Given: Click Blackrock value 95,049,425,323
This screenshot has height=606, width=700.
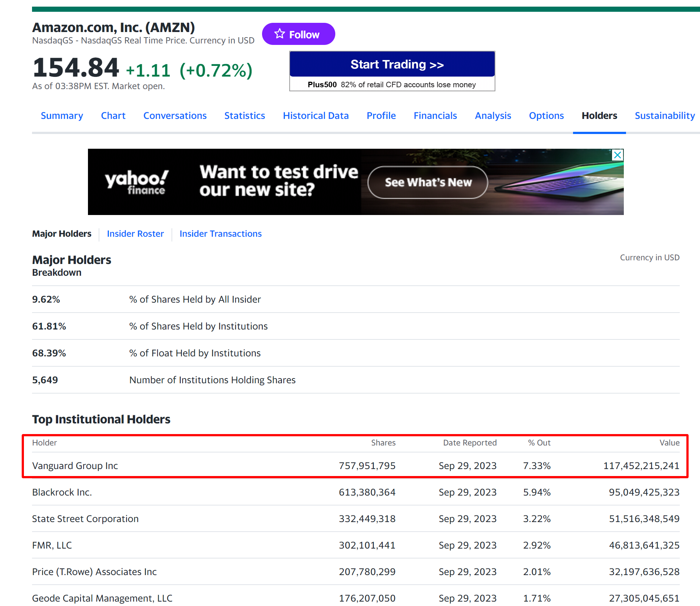Looking at the screenshot, I should point(644,492).
